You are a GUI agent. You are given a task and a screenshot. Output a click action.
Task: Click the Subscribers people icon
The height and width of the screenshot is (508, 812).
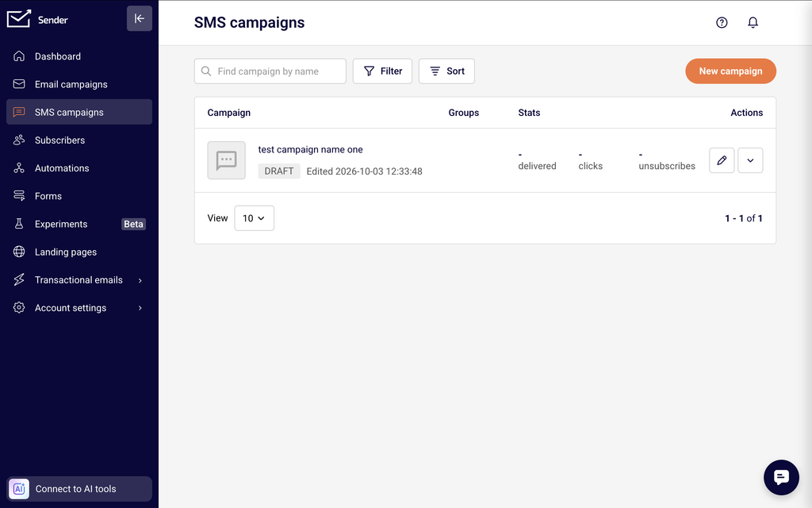tap(19, 140)
